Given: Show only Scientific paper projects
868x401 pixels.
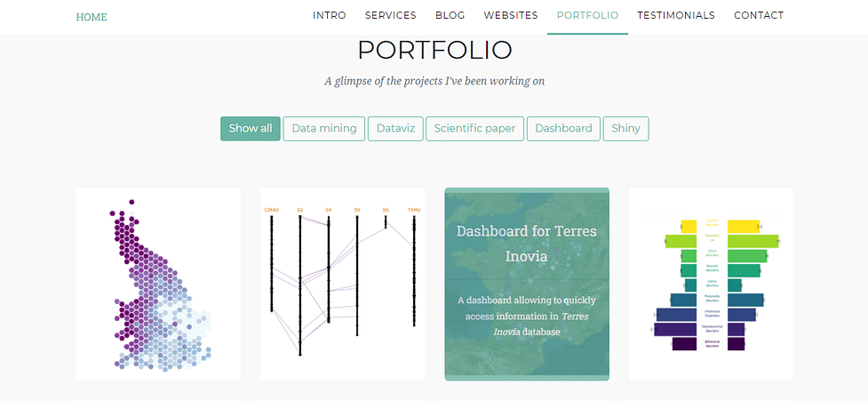Looking at the screenshot, I should point(475,129).
